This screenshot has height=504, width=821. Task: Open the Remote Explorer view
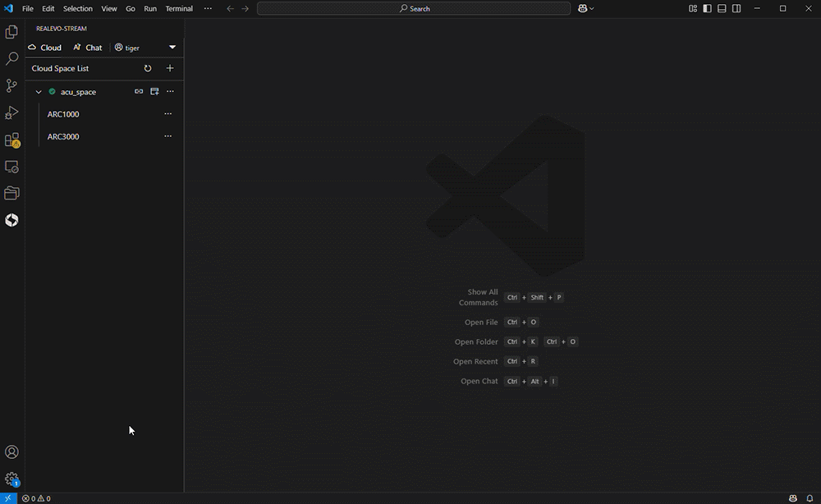(11, 167)
